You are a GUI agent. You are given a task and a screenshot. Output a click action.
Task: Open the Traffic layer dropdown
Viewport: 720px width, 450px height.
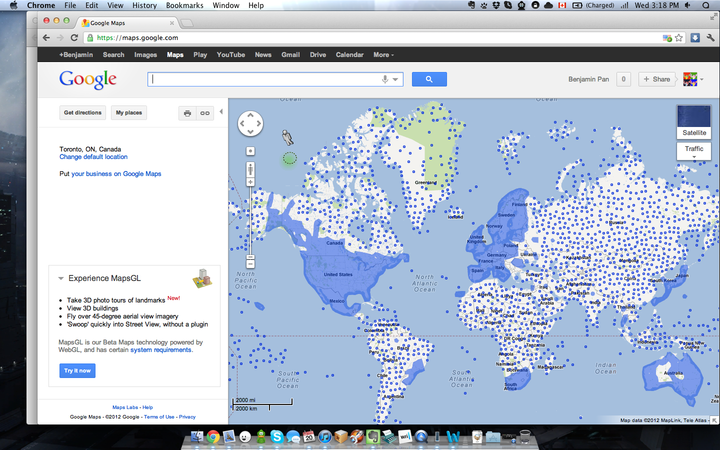(694, 151)
